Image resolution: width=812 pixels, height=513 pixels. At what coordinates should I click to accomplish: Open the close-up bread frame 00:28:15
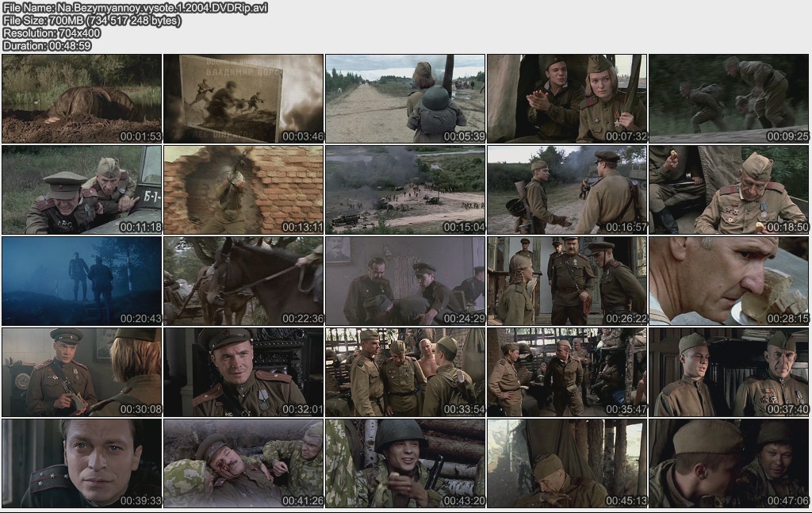729,281
